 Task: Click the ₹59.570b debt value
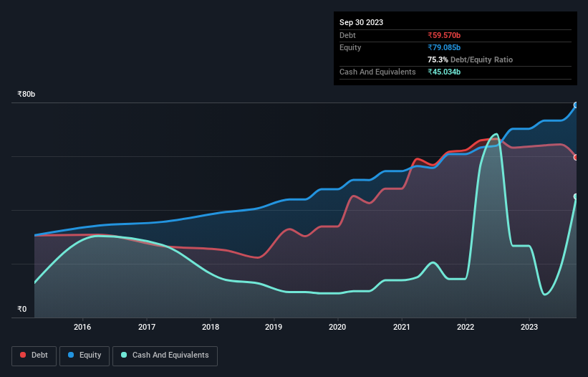[444, 35]
